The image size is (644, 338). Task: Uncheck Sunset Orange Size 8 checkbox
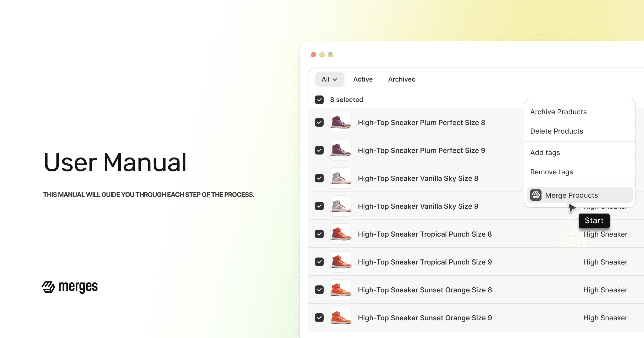tap(319, 290)
